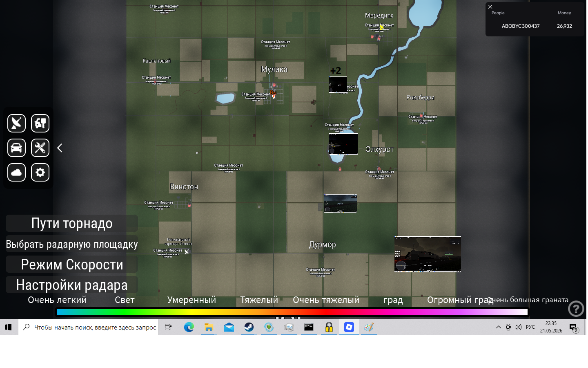
Task: Open the car vehicle menu icon
Action: pos(16,148)
